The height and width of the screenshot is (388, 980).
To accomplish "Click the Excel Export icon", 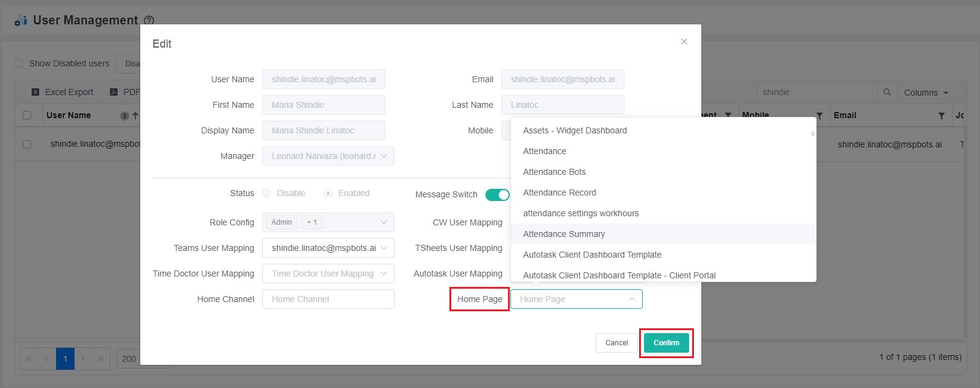I will (35, 92).
